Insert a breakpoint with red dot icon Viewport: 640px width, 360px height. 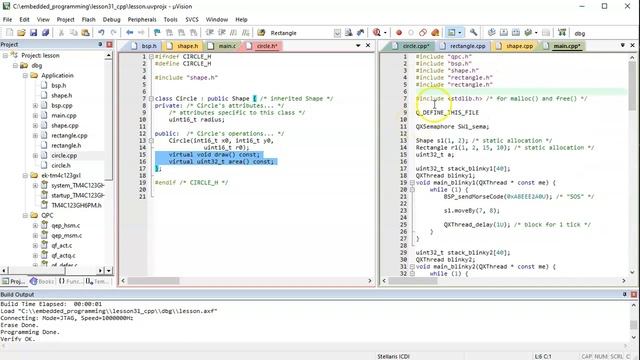(x=399, y=33)
